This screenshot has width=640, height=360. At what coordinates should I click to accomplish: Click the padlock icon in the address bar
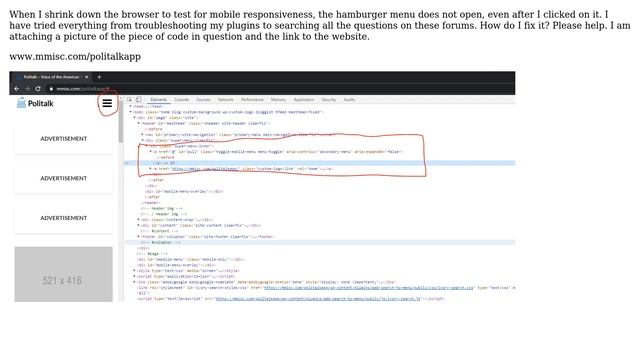(51, 89)
